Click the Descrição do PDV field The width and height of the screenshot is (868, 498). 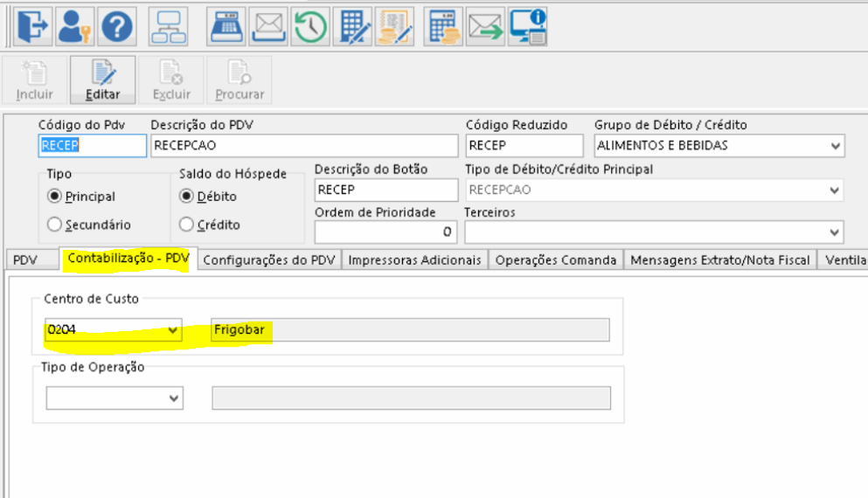304,146
